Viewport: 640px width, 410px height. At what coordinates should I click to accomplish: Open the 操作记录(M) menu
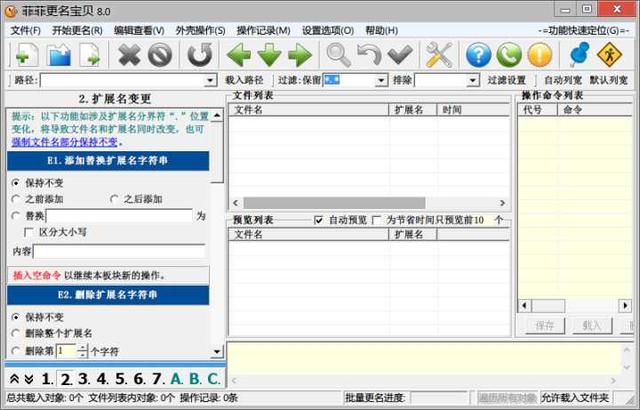(264, 31)
